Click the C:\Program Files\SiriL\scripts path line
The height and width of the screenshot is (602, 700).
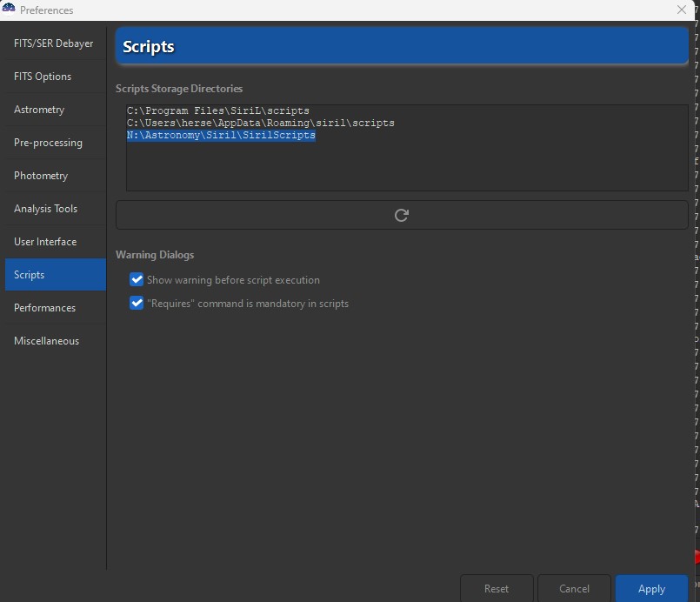(218, 110)
